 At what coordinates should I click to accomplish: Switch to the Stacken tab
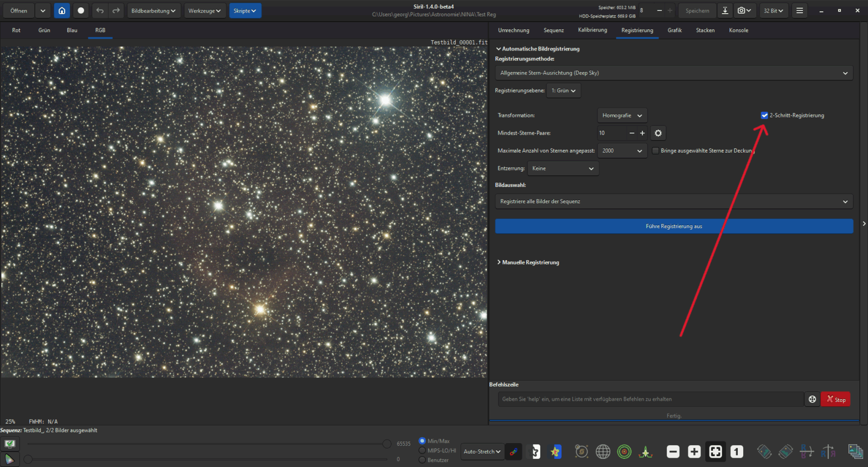(x=705, y=30)
